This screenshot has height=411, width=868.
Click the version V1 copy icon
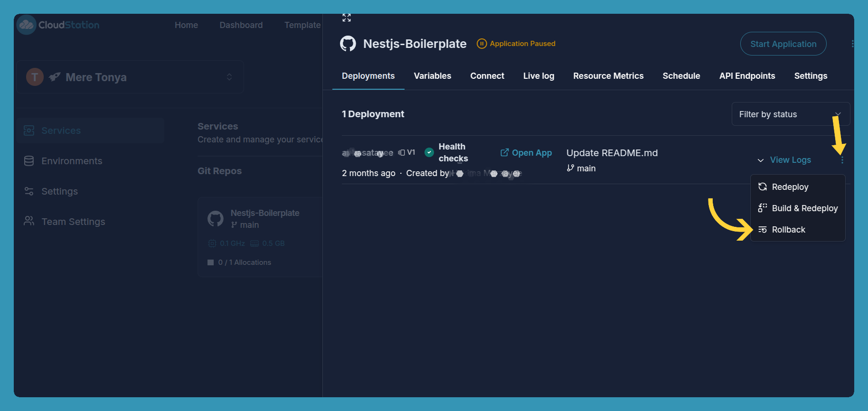tap(402, 152)
